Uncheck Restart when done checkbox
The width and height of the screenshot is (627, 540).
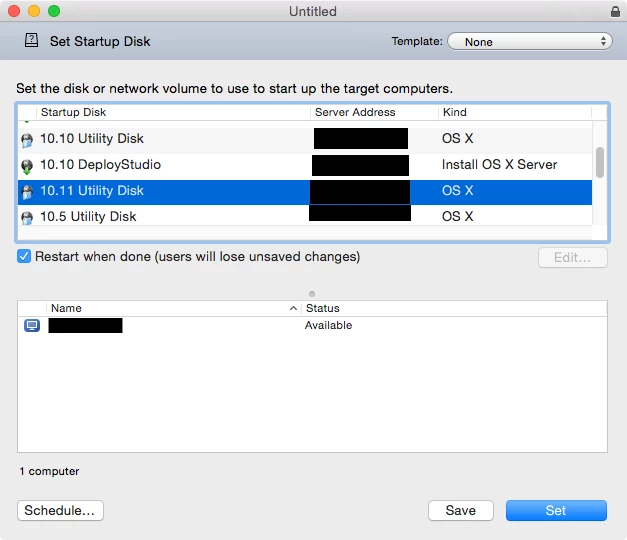point(24,256)
